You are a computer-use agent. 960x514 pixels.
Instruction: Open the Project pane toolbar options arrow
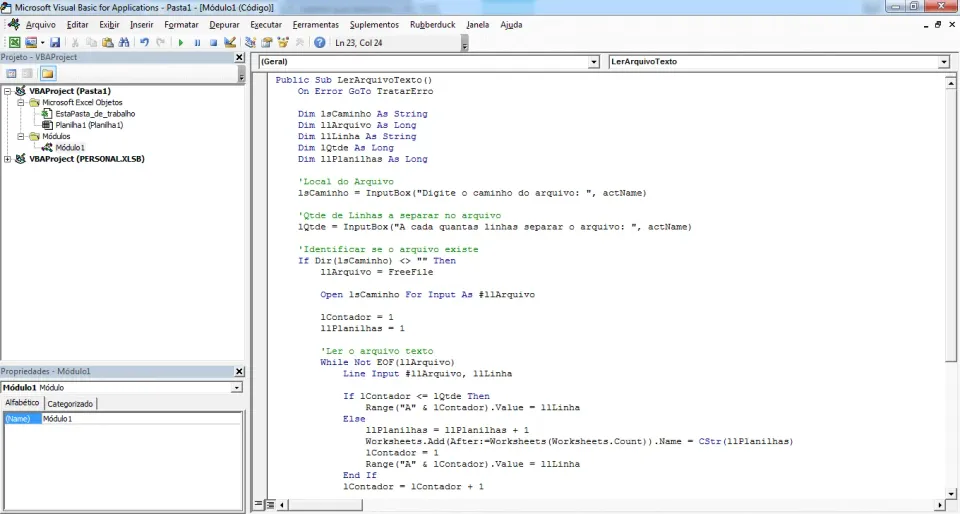[x=241, y=75]
